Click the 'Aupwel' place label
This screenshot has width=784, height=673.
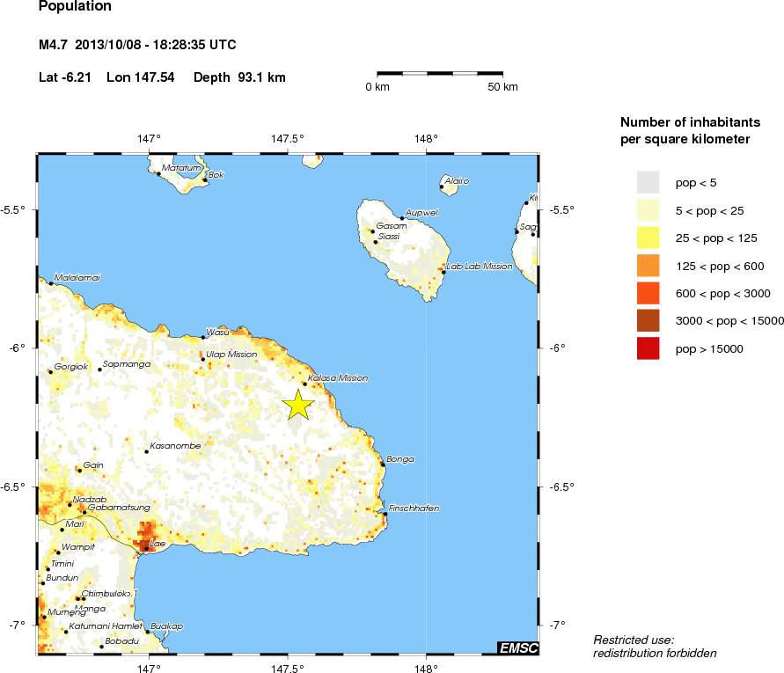[422, 213]
